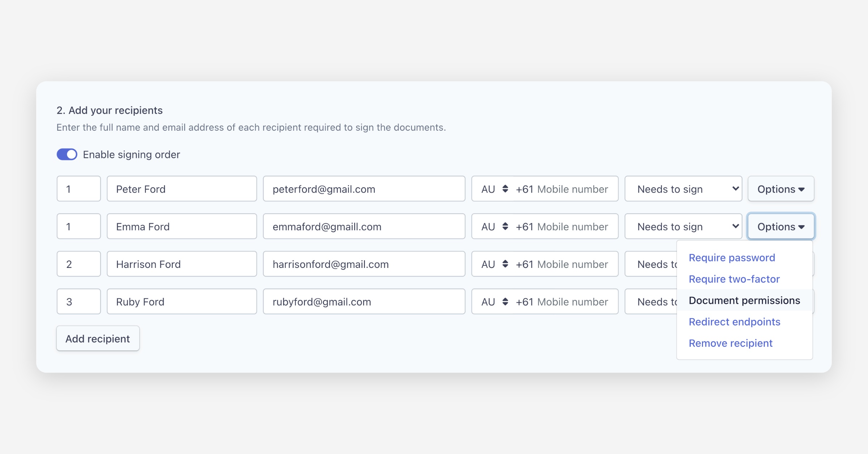
Task: Click signing order field for Harrison Ford
Action: click(x=78, y=264)
